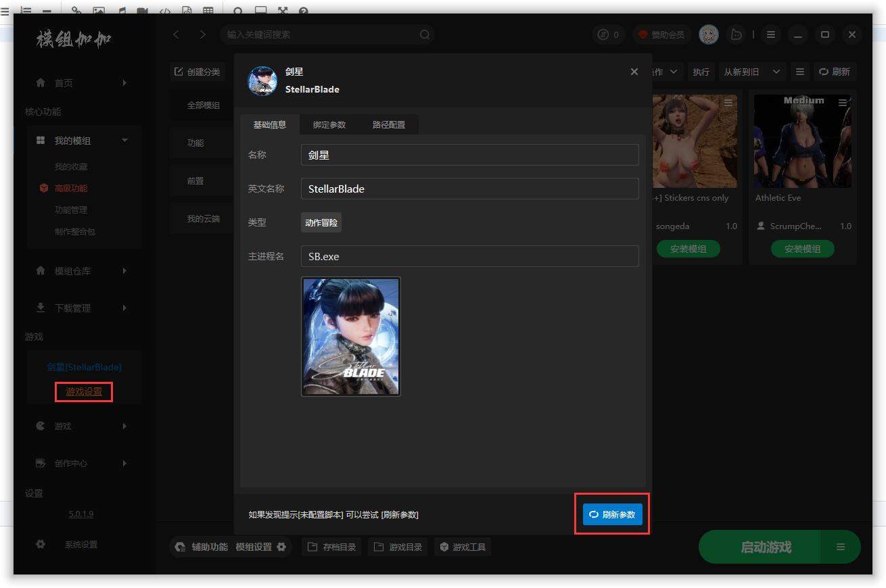Click the 主进程名 field containing SB.exe
Screen dimensions: 886x588
tap(469, 256)
